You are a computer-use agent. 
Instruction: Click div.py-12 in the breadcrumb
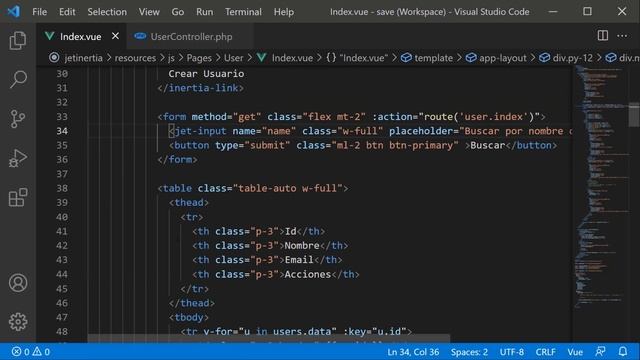(x=566, y=58)
